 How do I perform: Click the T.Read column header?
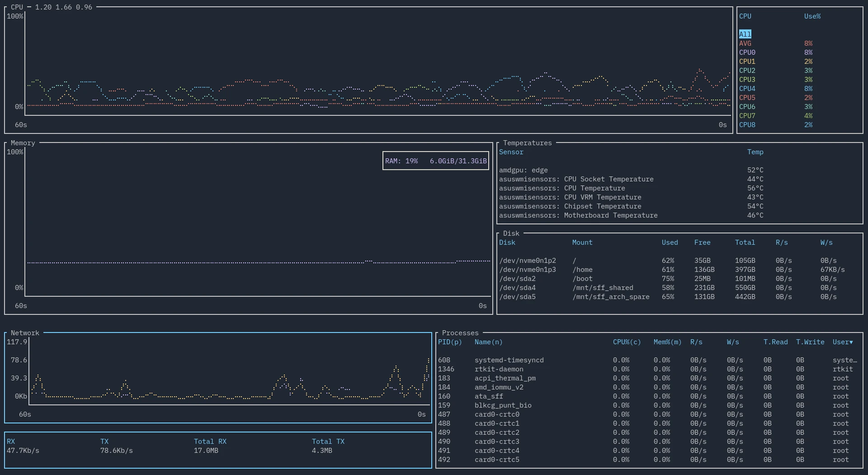pos(775,342)
